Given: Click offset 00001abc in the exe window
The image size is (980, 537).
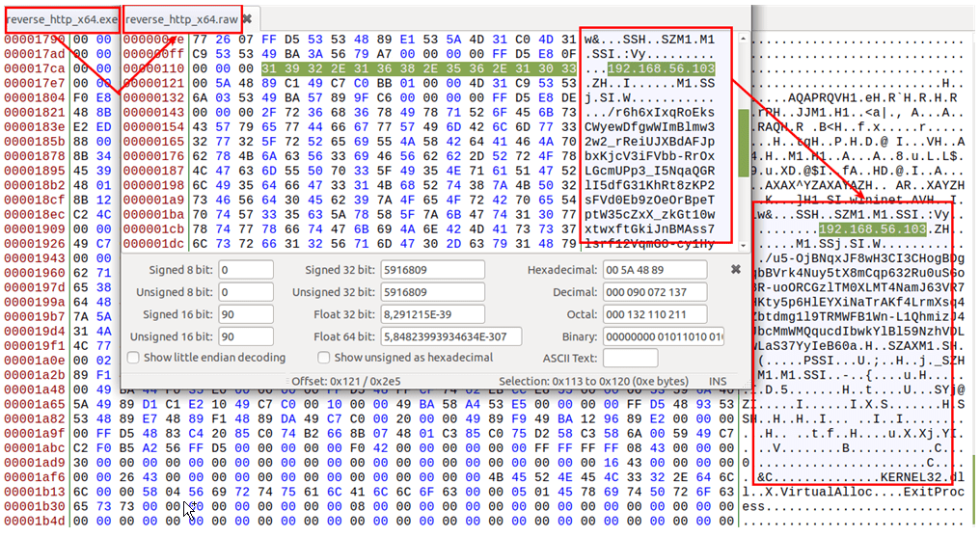Looking at the screenshot, I should pyautogui.click(x=35, y=447).
